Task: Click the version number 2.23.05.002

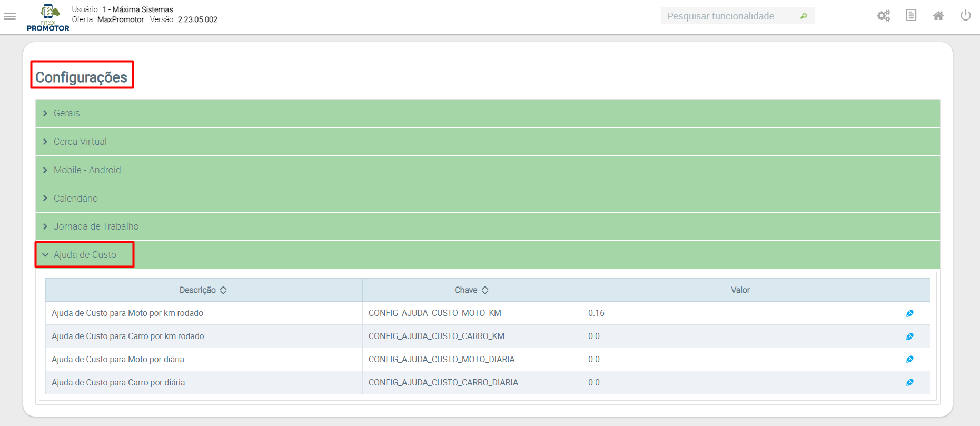Action: [x=197, y=19]
